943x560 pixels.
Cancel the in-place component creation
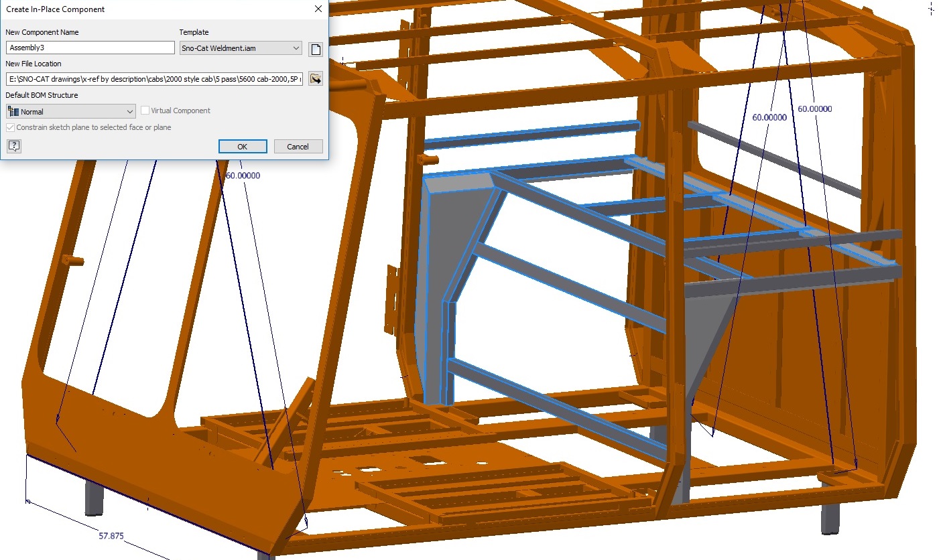(298, 146)
